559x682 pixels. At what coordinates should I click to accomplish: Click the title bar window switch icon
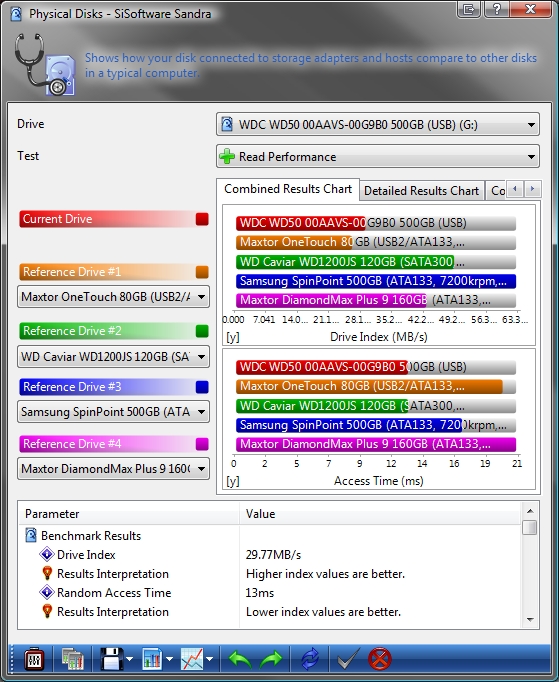[x=469, y=10]
